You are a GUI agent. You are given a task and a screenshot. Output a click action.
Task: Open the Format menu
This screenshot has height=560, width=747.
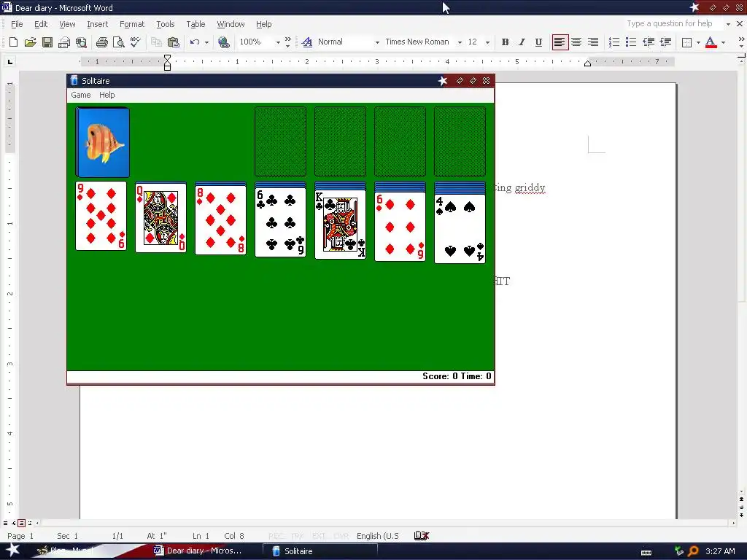click(132, 24)
